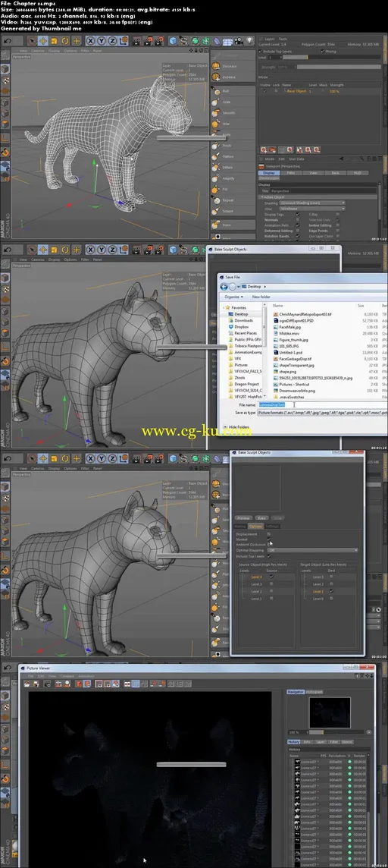This screenshot has width=388, height=868.
Task: Toggle the Normal checkbox in Bake Sculpt Objects
Action: (x=269, y=539)
